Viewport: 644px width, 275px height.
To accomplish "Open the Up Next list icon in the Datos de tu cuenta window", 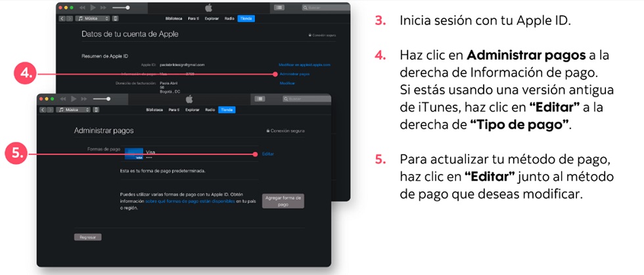I will pyautogui.click(x=279, y=7).
